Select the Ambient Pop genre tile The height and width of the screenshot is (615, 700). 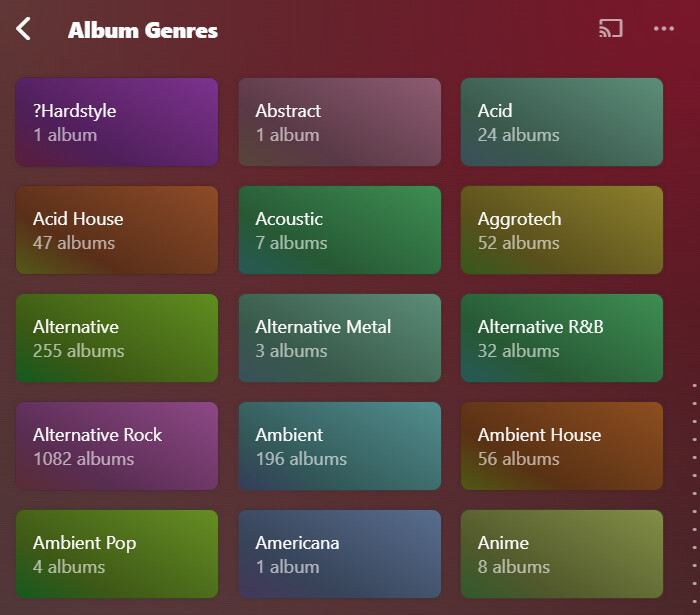pyautogui.click(x=117, y=554)
